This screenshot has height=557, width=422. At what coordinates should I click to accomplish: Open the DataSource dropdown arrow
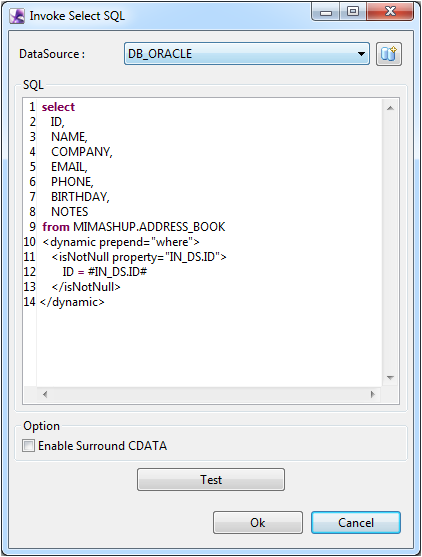[x=361, y=54]
